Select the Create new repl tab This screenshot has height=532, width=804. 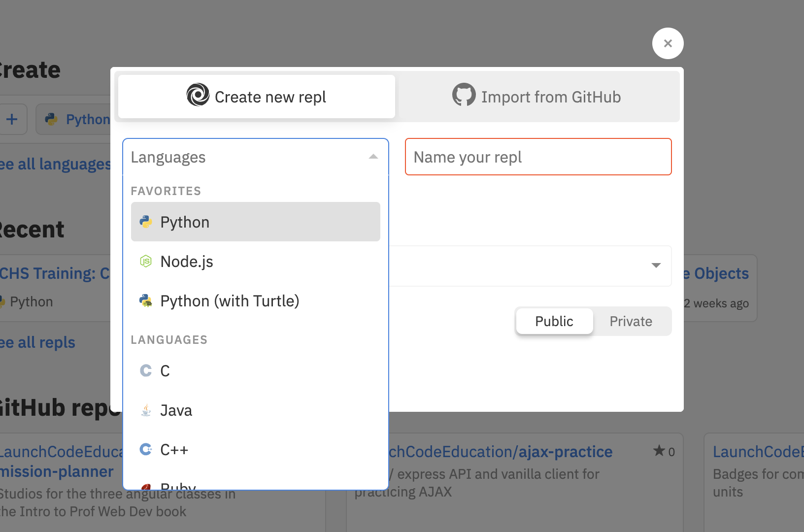click(x=257, y=97)
